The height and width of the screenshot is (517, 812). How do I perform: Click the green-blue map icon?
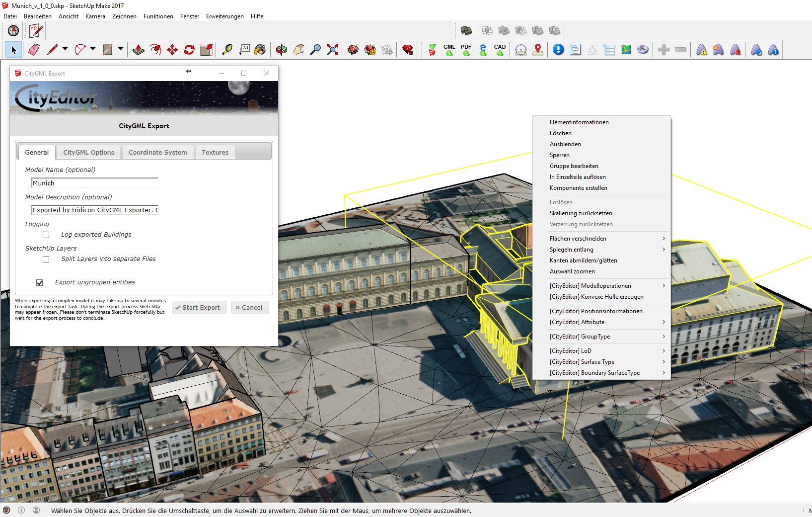pos(626,50)
